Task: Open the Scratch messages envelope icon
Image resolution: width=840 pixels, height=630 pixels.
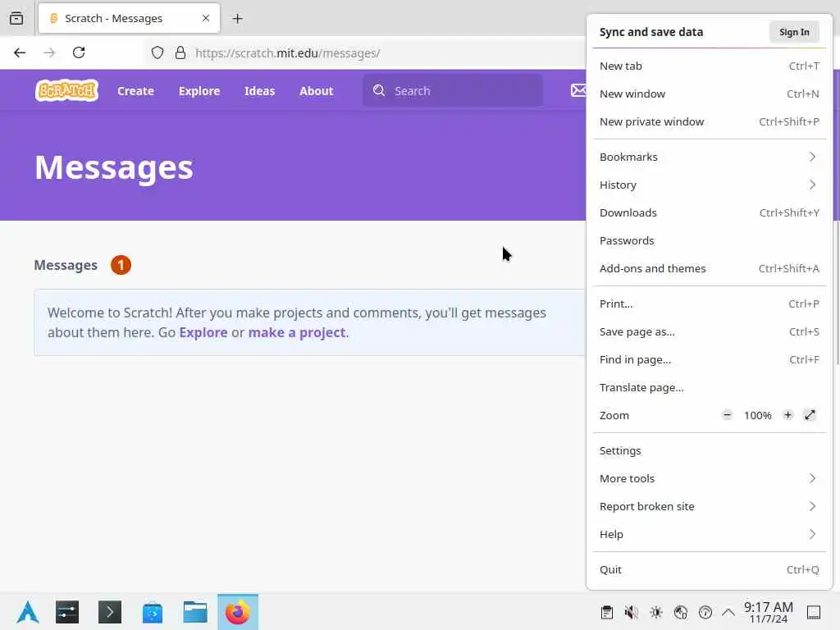Action: point(578,90)
